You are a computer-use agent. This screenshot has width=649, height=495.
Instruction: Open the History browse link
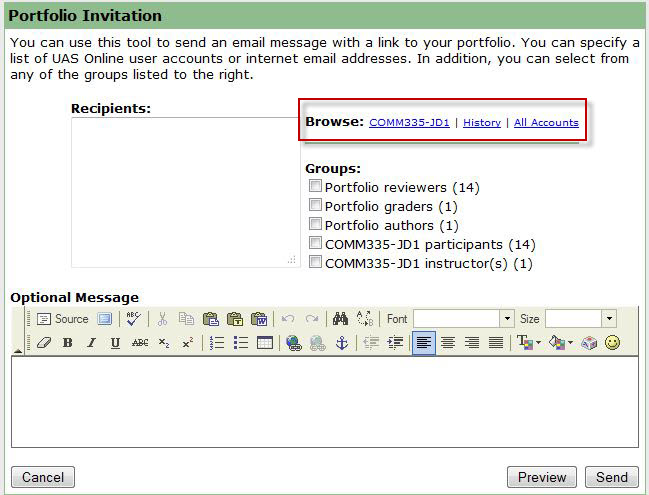click(x=482, y=123)
